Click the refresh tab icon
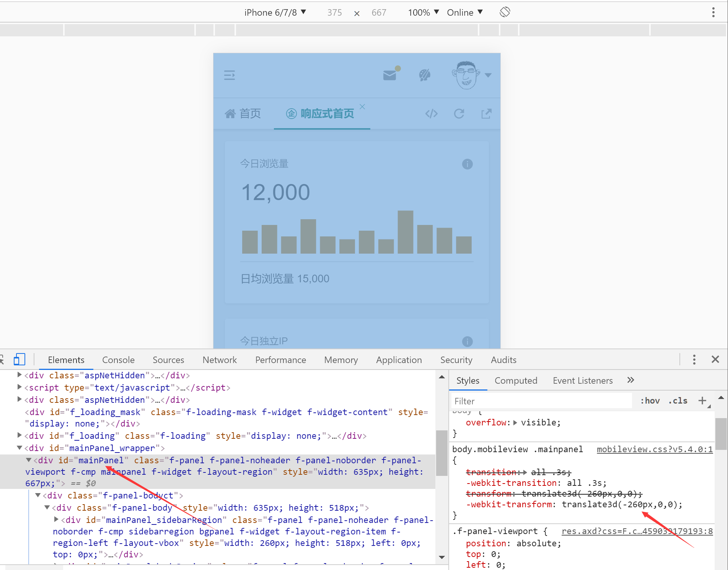The image size is (728, 570). tap(459, 114)
